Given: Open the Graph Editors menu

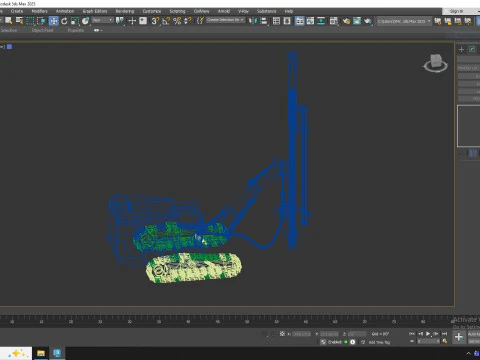Looking at the screenshot, I should coord(95,11).
